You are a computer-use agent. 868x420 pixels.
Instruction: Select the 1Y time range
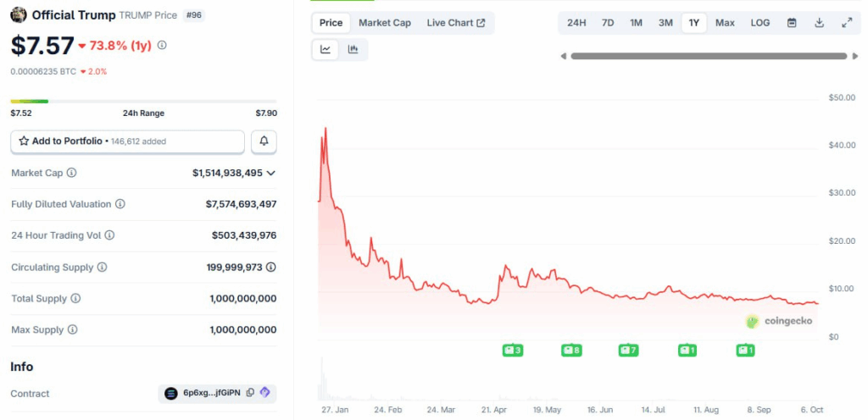coord(694,23)
